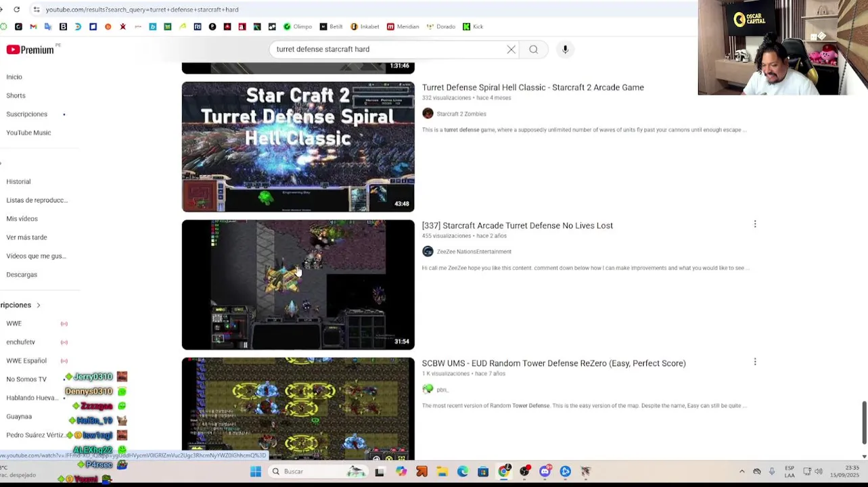Viewport: 868px width, 487px height.
Task: Play Turret Defense Spiral Hell Classic thumbnail
Action: [298, 147]
